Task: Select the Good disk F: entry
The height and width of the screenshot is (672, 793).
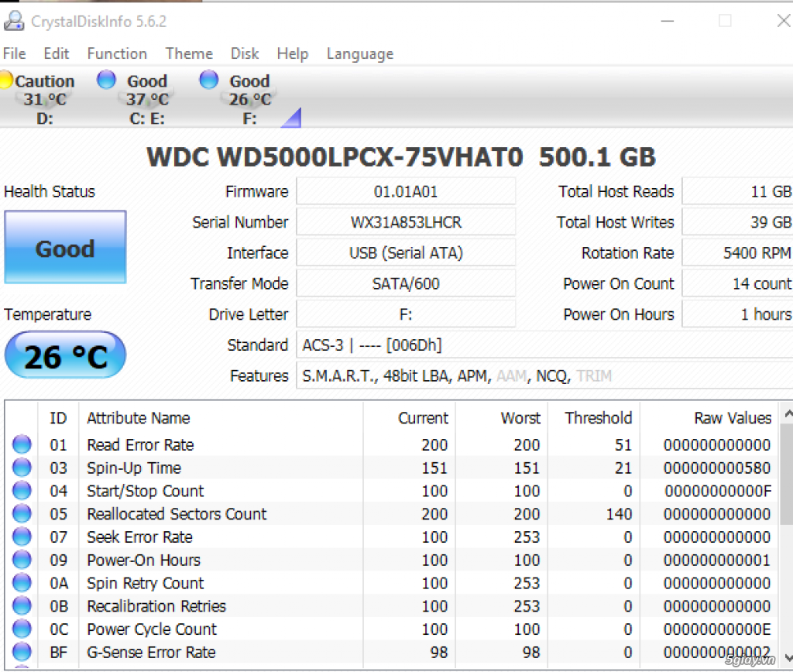Action: 240,99
